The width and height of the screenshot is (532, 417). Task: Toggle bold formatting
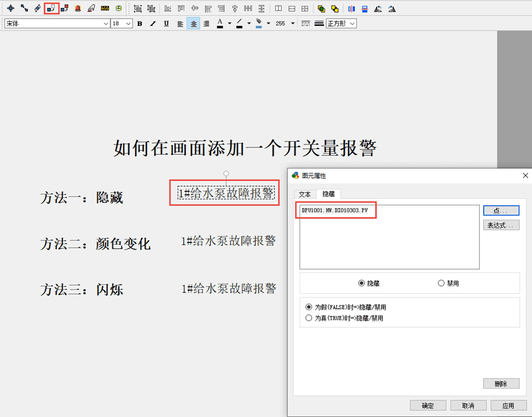click(x=139, y=23)
